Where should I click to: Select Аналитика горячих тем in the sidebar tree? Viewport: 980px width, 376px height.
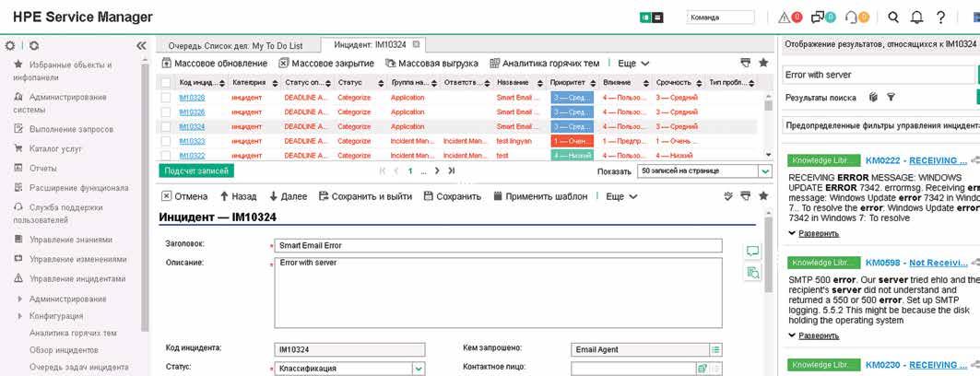tap(73, 333)
